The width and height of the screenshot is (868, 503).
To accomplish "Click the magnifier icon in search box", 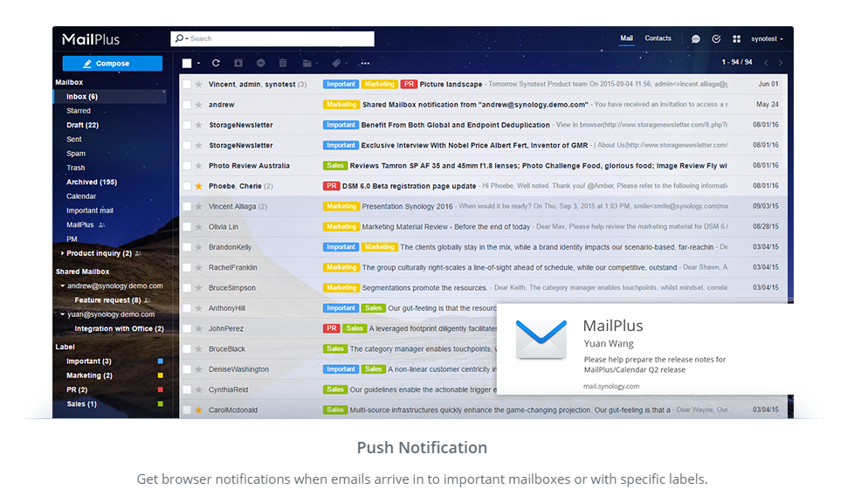I will [x=179, y=38].
